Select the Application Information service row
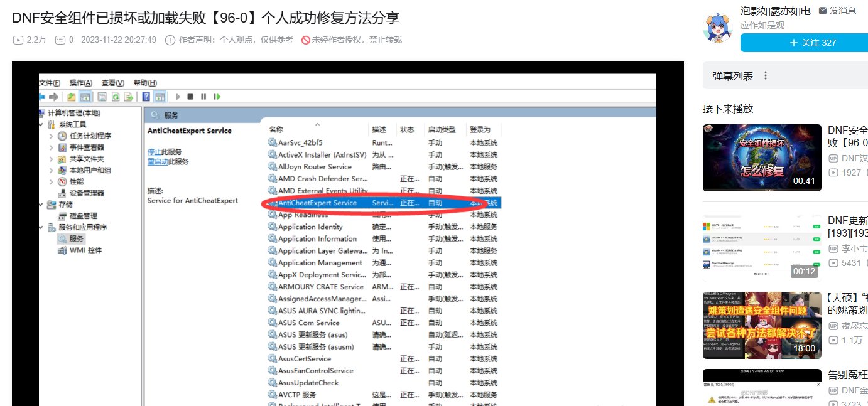The width and height of the screenshot is (868, 406). [x=384, y=239]
